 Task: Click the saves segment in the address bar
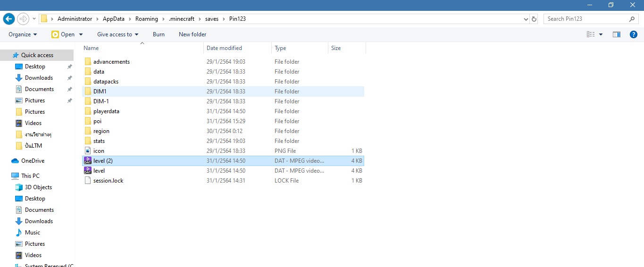click(212, 19)
